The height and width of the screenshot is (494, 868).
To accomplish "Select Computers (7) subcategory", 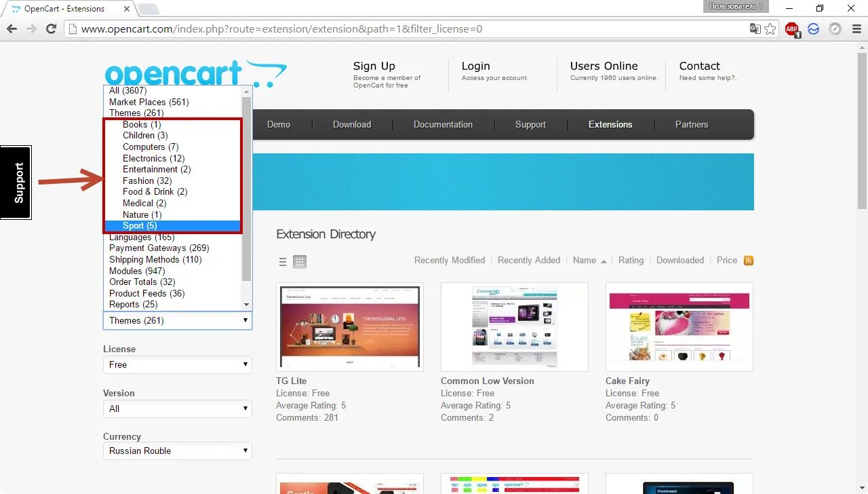I will (x=173, y=147).
